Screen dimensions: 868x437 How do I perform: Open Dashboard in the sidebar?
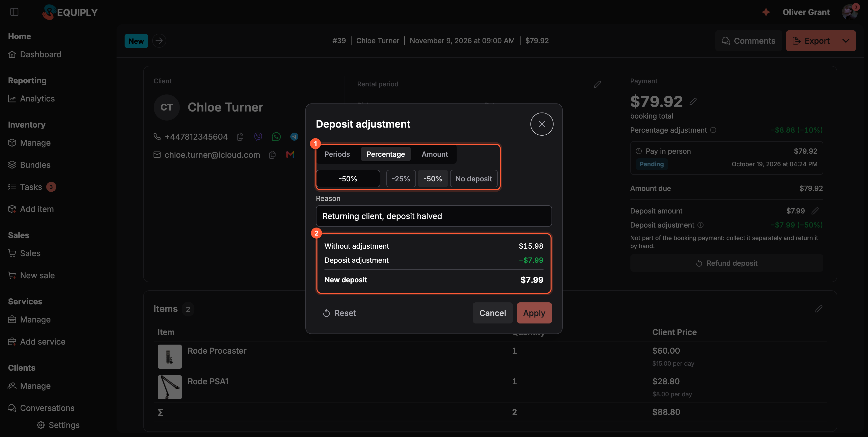coord(35,54)
